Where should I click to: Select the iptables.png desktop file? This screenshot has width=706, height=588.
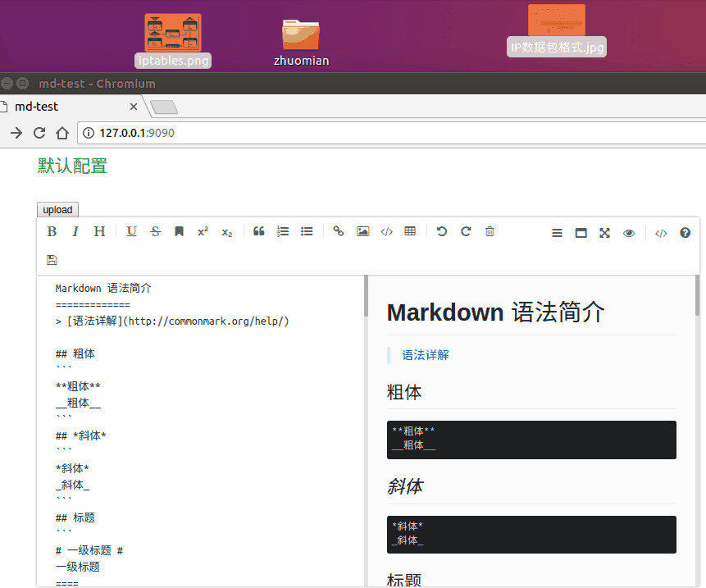point(173,40)
